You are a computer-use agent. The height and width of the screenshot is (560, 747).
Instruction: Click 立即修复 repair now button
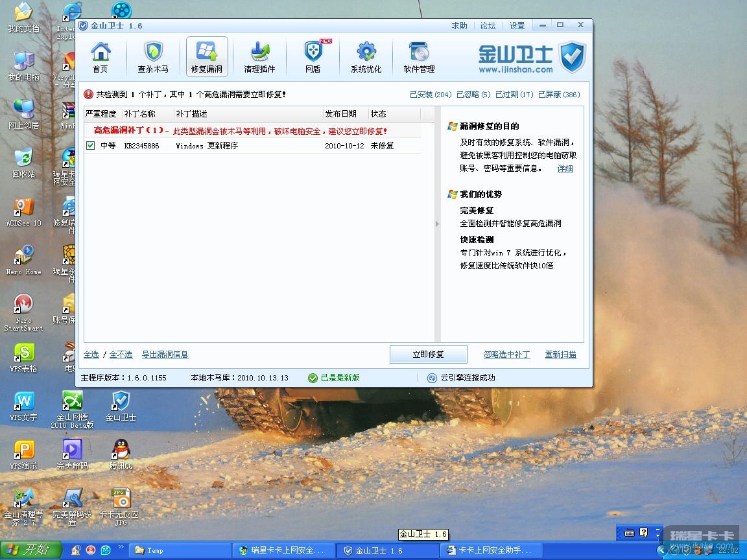[428, 355]
